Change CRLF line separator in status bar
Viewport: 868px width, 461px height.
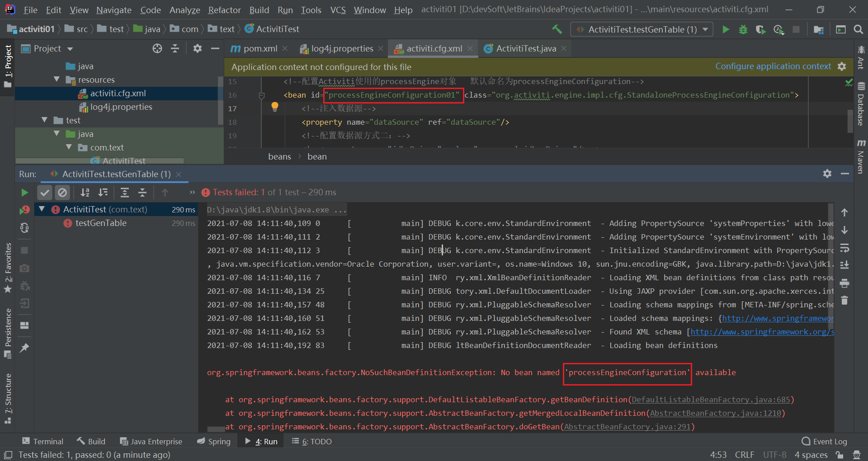coord(744,455)
